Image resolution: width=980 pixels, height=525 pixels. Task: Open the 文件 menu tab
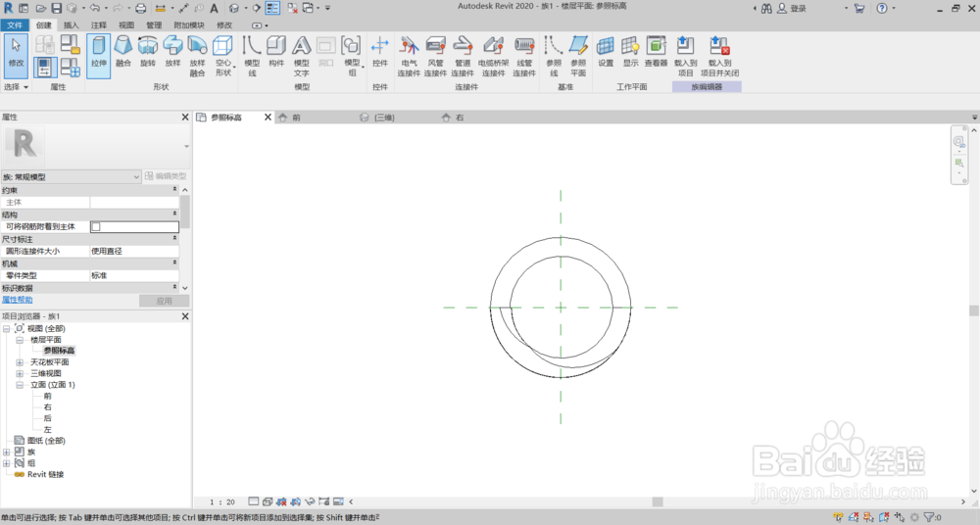click(x=15, y=25)
